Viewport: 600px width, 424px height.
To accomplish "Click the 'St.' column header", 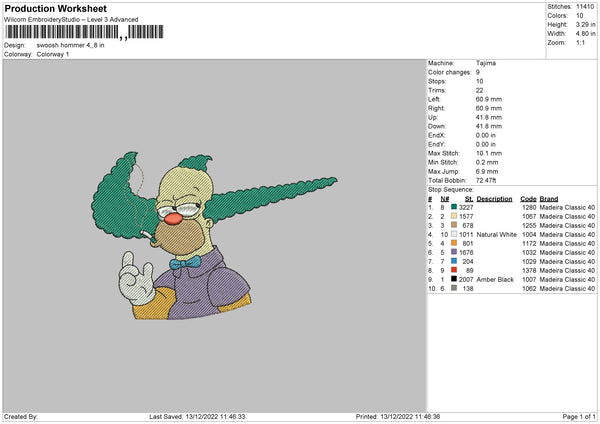I will [469, 199].
